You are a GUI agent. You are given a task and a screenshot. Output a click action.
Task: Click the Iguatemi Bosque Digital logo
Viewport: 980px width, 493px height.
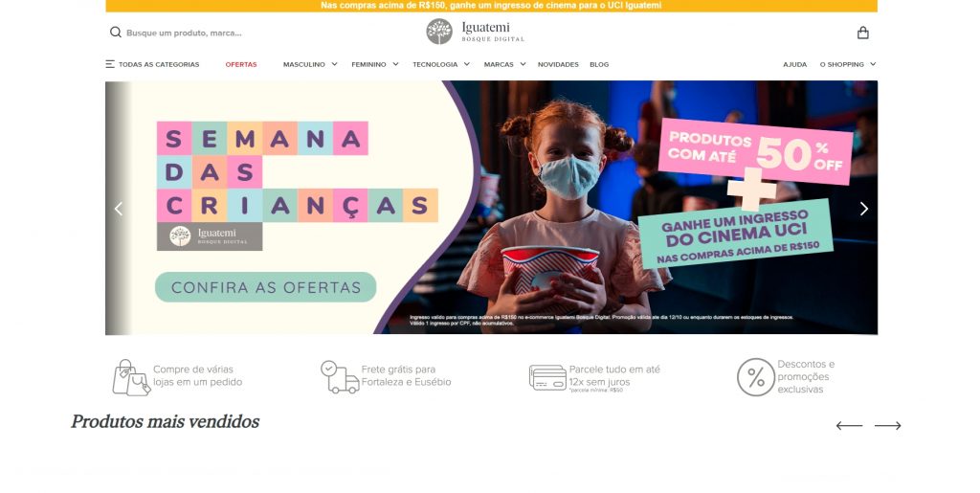pos(475,32)
